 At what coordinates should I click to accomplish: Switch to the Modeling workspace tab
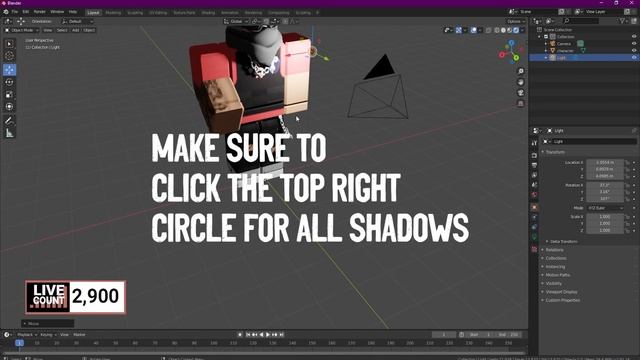(113, 13)
